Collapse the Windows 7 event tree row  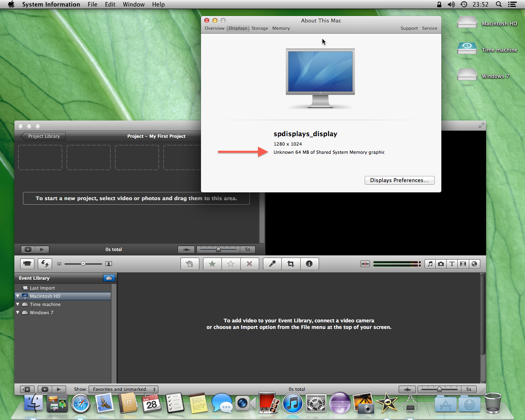(x=18, y=313)
